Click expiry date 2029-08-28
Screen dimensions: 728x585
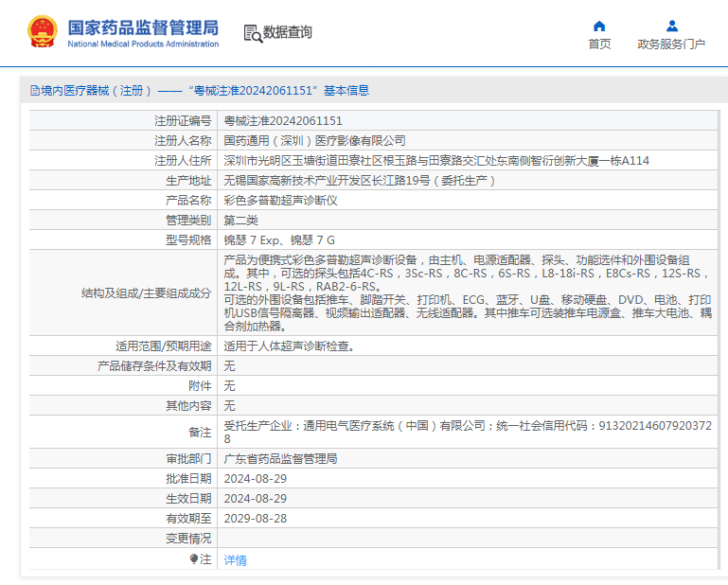255,519
